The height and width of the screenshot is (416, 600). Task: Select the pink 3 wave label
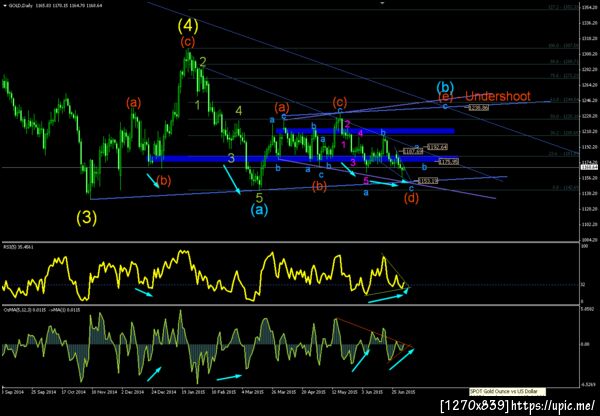click(353, 163)
